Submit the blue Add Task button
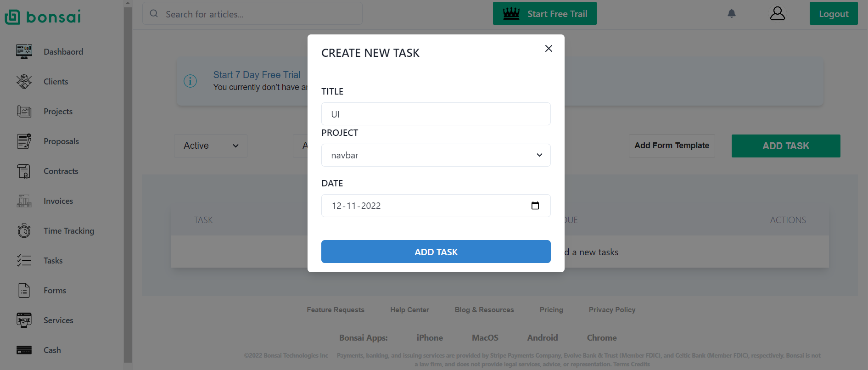The image size is (868, 370). [x=436, y=252]
